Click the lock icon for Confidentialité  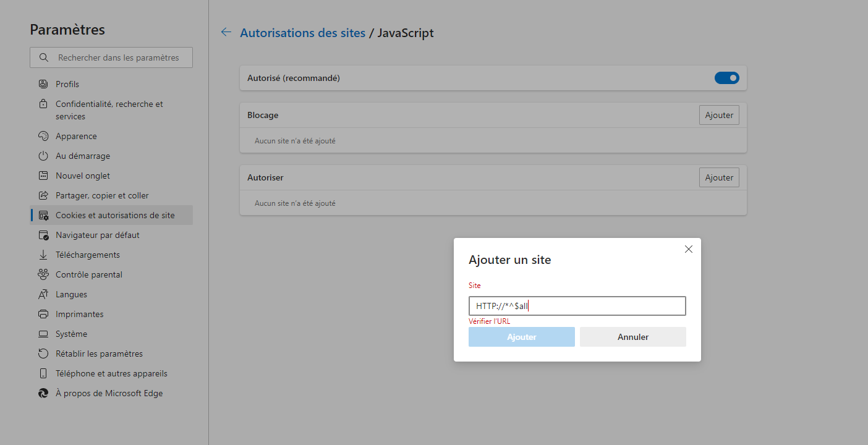point(43,104)
